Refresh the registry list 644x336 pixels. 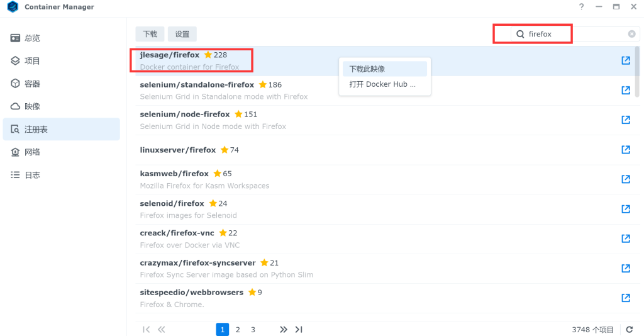point(629,330)
